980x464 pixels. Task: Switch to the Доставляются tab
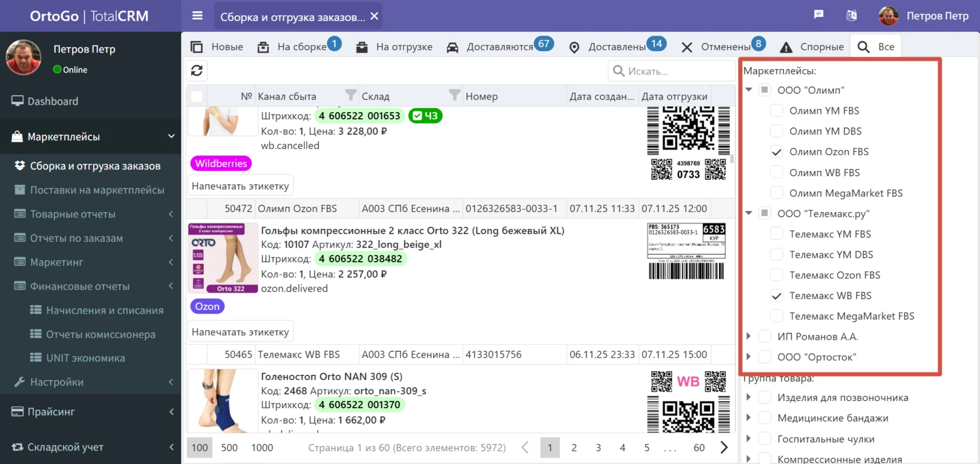coord(499,47)
